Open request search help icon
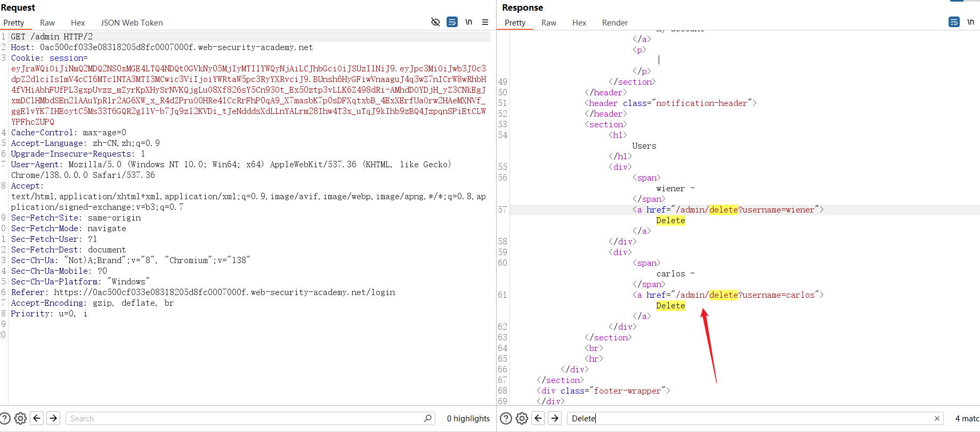The width and height of the screenshot is (980, 432). (5, 419)
